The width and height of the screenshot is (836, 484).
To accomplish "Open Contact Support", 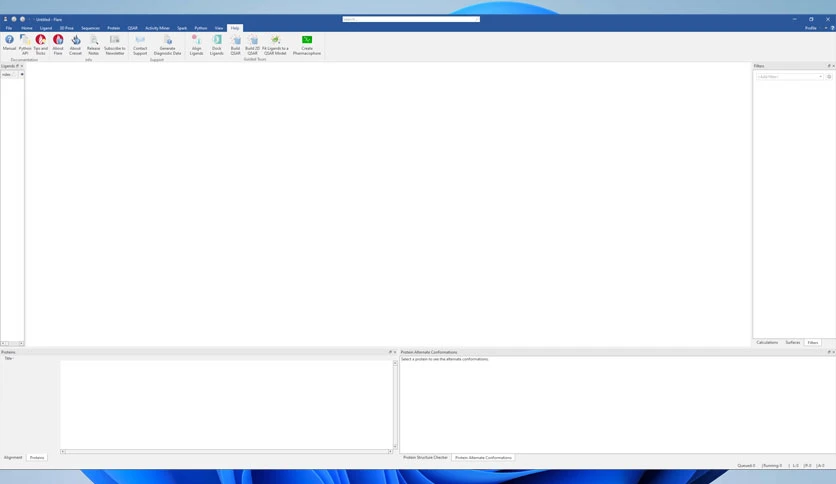I will [140, 45].
